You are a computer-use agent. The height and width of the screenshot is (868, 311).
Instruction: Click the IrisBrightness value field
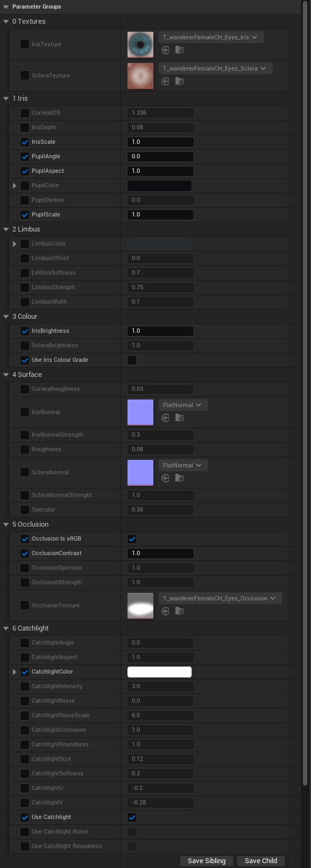pyautogui.click(x=160, y=331)
